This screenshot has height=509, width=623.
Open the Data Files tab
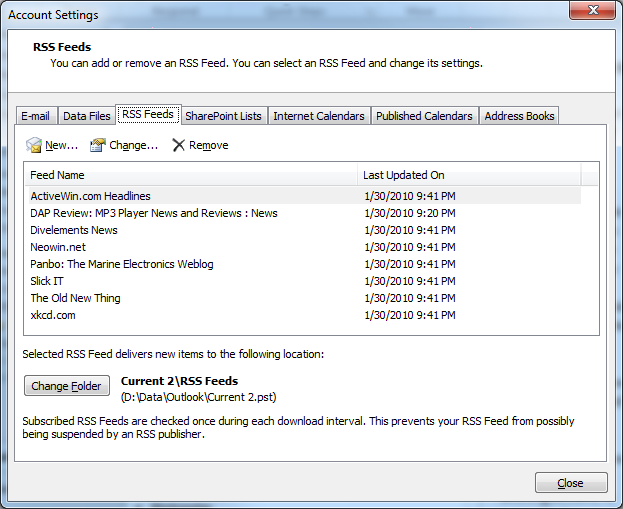click(x=87, y=116)
